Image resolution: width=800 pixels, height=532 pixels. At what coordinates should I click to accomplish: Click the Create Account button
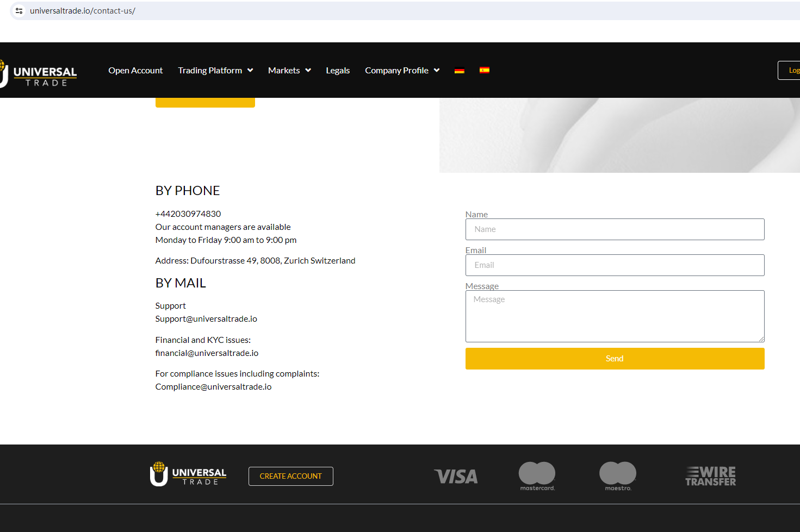tap(291, 476)
